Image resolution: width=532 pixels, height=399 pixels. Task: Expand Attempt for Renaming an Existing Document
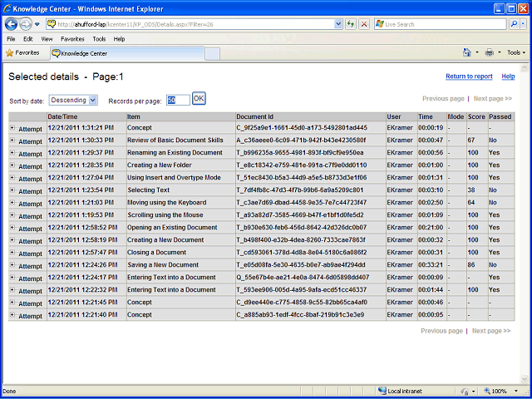(x=12, y=153)
